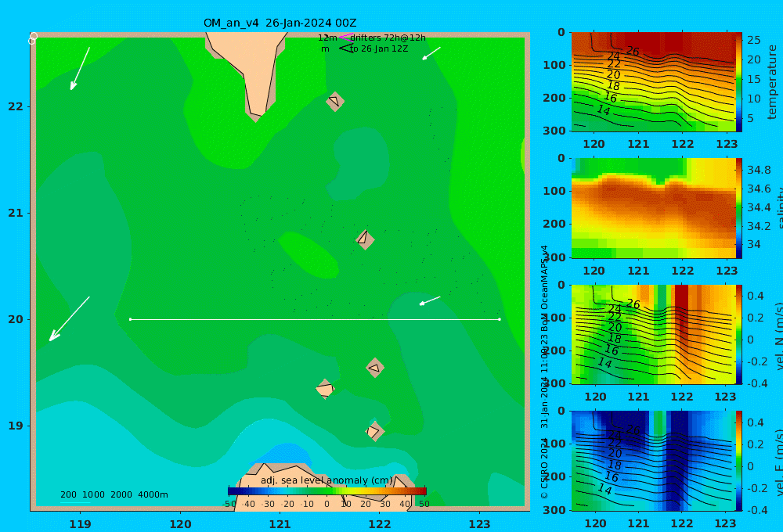Viewport: 783px width, 532px height.
Task: Click the title 'OM_an_v4 26-Jan-2024 00Z'
Action: tap(280, 23)
